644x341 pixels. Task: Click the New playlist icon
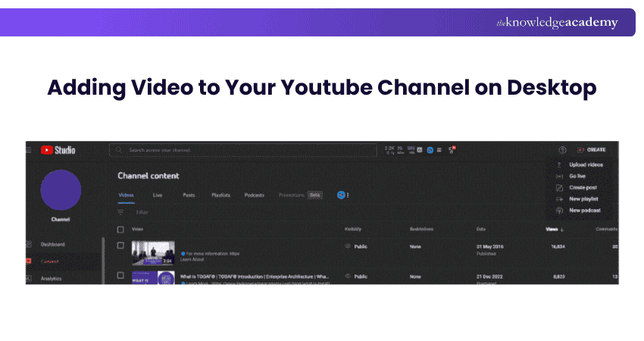tap(559, 199)
